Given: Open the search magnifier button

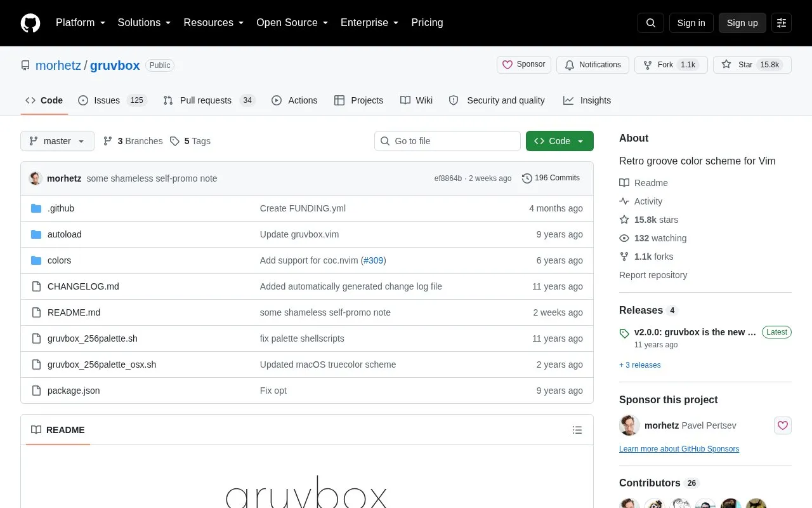Looking at the screenshot, I should click(651, 23).
